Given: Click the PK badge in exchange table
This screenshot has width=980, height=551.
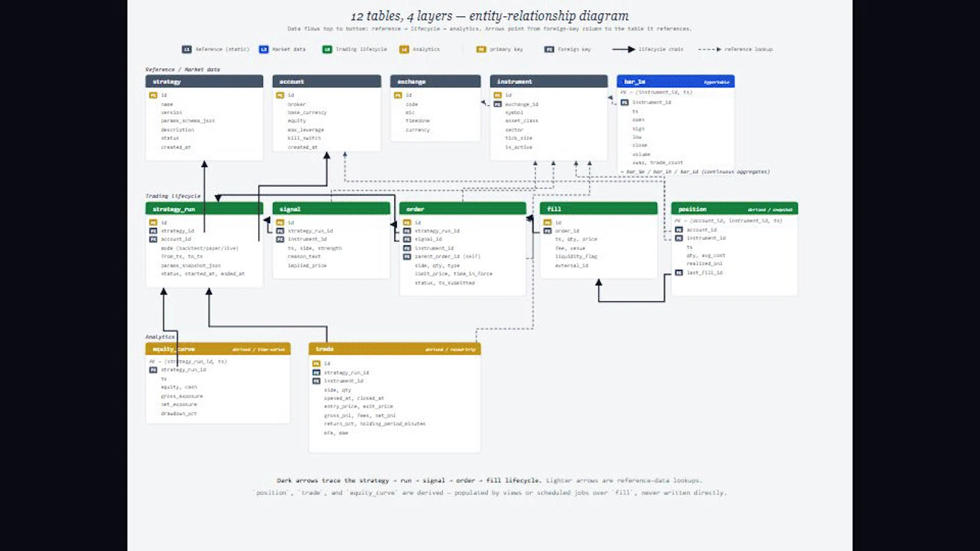Looking at the screenshot, I should pos(398,95).
